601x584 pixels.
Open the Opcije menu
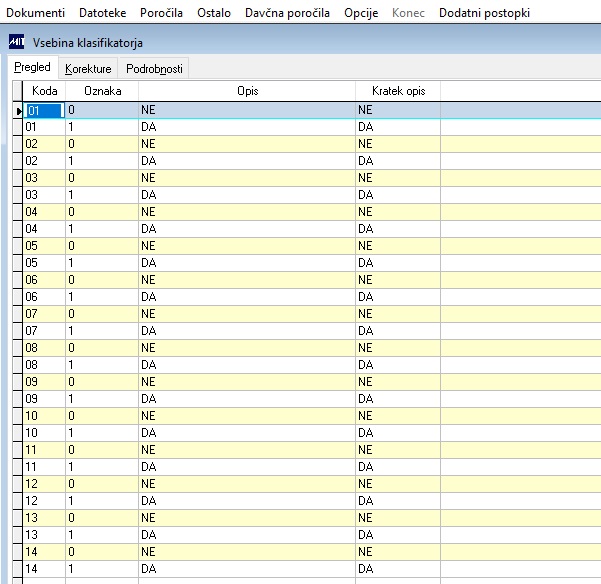(361, 13)
